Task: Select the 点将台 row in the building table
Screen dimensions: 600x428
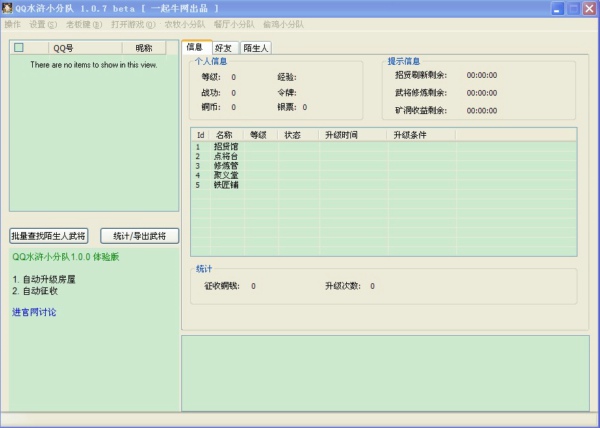Action: [384, 156]
